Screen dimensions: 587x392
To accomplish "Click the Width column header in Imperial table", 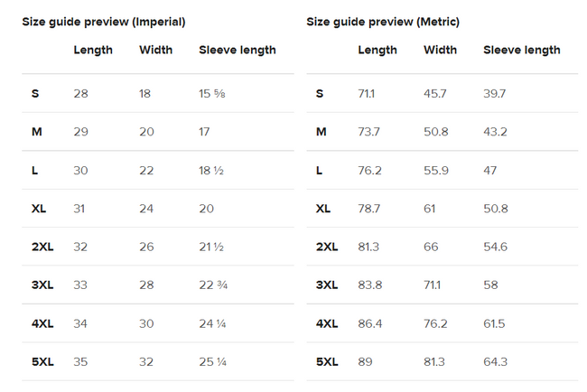I will (156, 51).
